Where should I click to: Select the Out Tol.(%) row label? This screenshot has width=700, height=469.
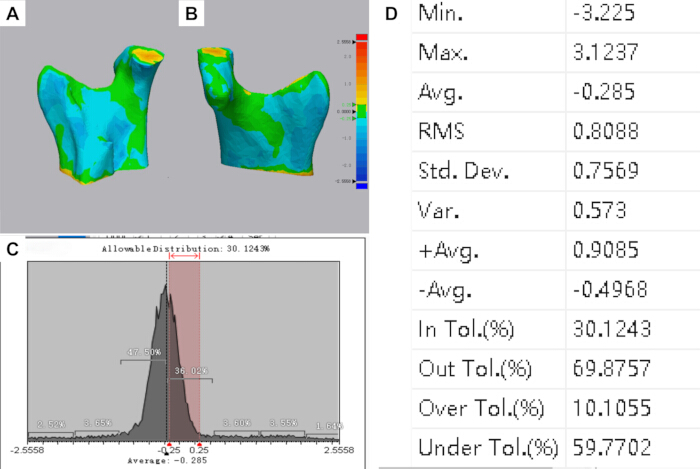[x=475, y=369]
